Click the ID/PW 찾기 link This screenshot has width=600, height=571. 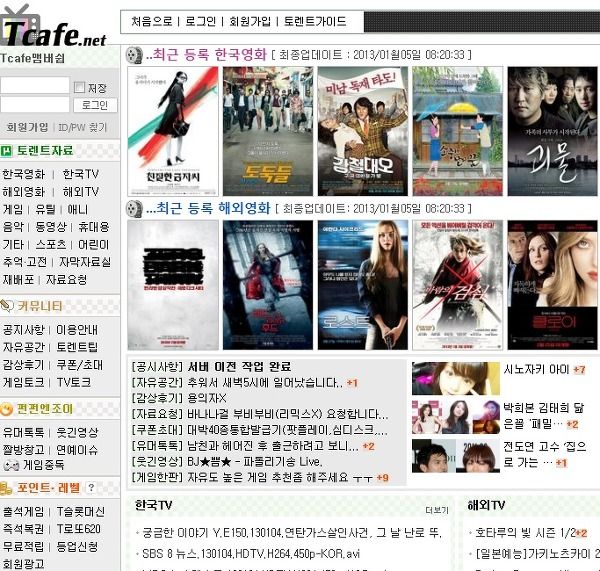[x=82, y=127]
